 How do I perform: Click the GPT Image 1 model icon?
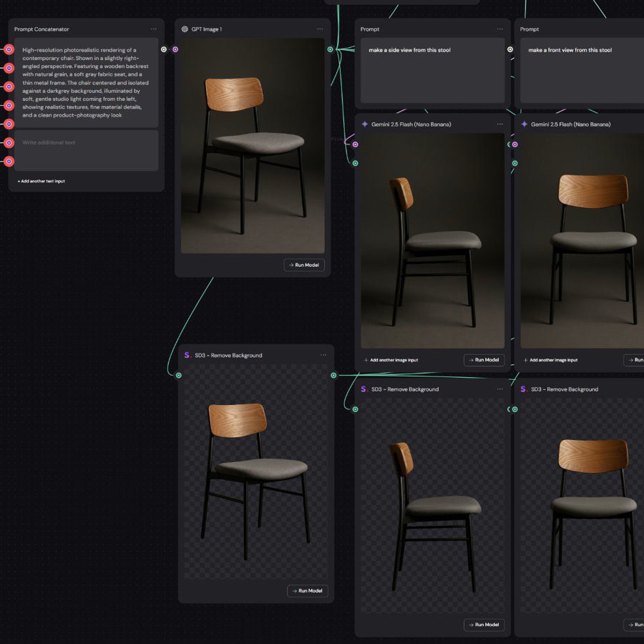pyautogui.click(x=185, y=29)
